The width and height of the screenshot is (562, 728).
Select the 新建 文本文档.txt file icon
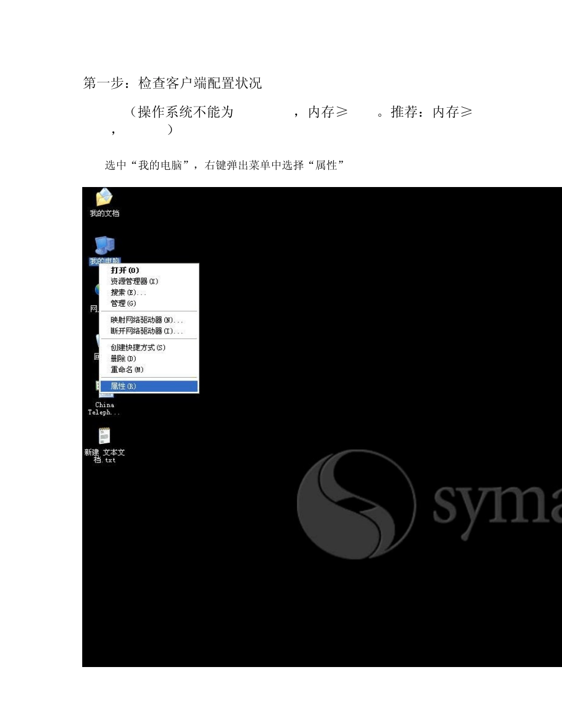point(105,445)
